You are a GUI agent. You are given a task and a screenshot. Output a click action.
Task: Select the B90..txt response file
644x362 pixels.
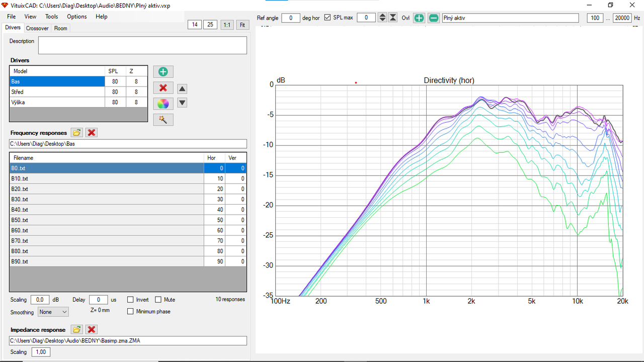tap(128, 261)
